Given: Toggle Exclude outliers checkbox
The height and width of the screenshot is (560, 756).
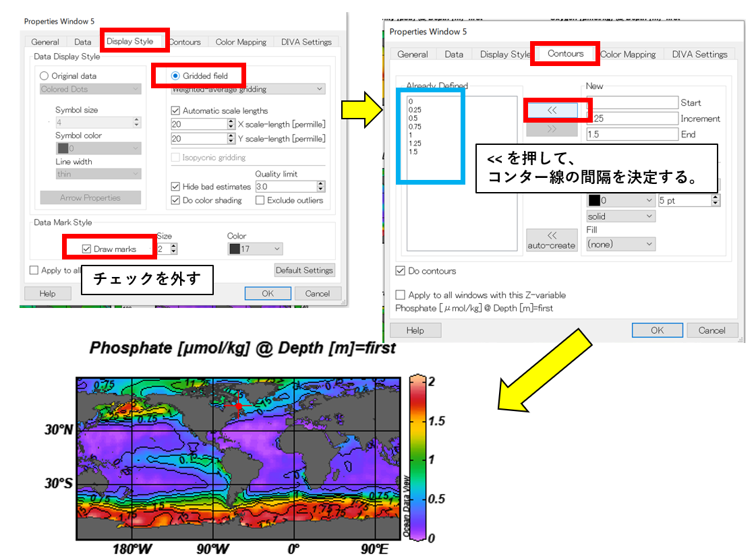Looking at the screenshot, I should [x=260, y=200].
